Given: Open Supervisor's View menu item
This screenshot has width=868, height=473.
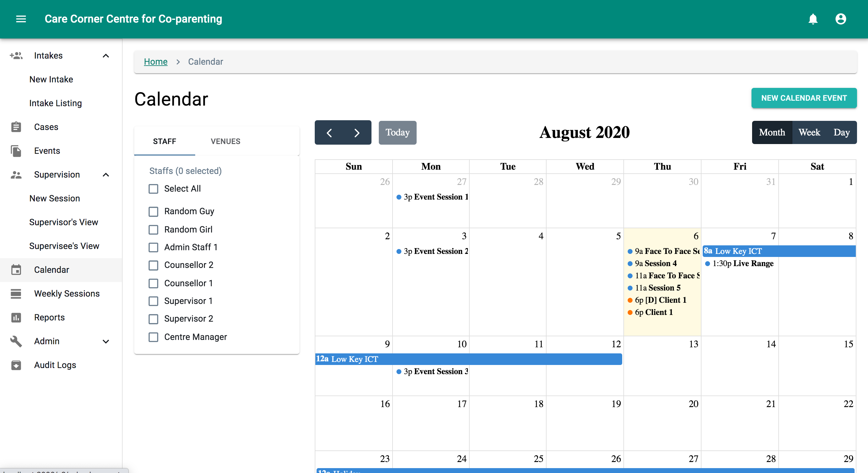Looking at the screenshot, I should coord(64,222).
